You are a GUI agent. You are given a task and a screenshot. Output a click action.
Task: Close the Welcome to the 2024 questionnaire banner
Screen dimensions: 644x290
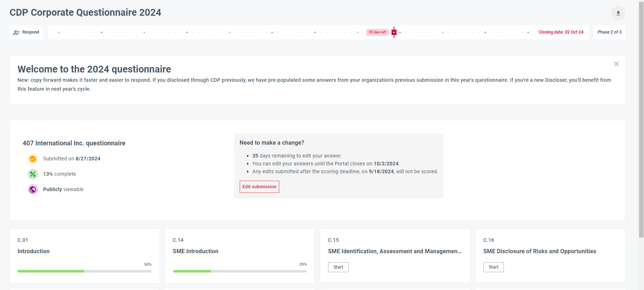tap(616, 64)
